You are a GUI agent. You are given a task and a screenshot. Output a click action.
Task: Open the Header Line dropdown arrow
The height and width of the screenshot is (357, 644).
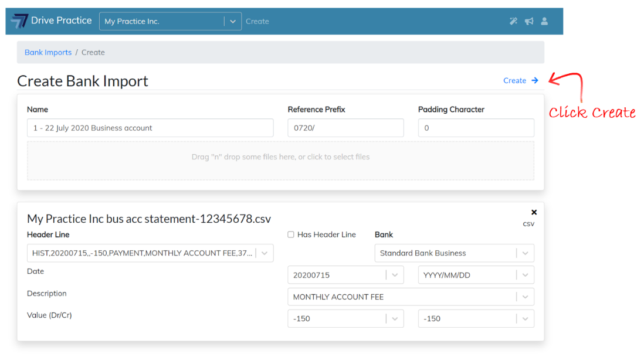click(x=265, y=253)
